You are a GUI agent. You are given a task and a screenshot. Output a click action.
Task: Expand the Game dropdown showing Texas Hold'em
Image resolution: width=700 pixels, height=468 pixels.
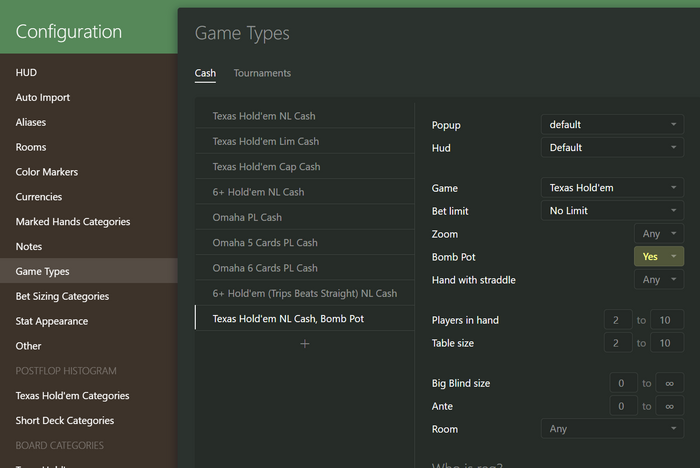pyautogui.click(x=611, y=188)
